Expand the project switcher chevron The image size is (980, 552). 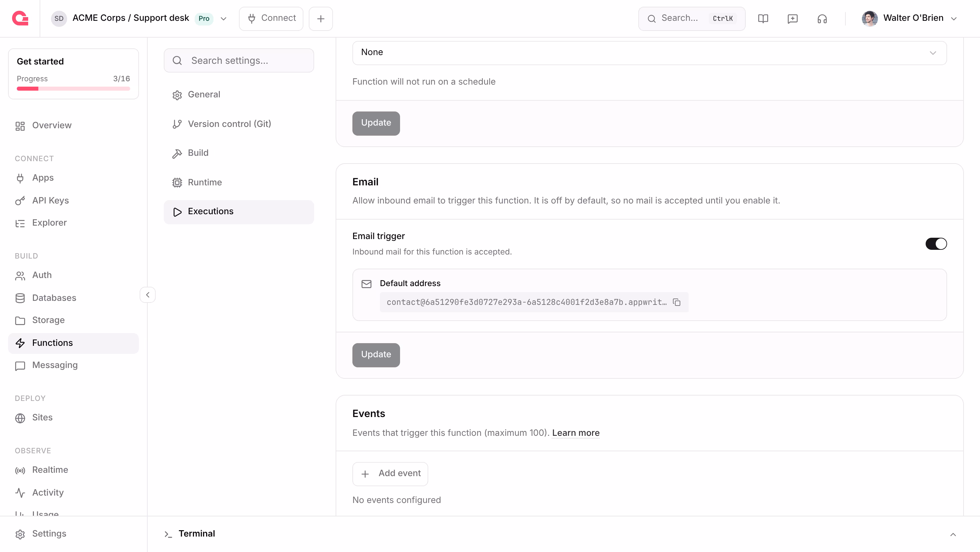click(224, 19)
